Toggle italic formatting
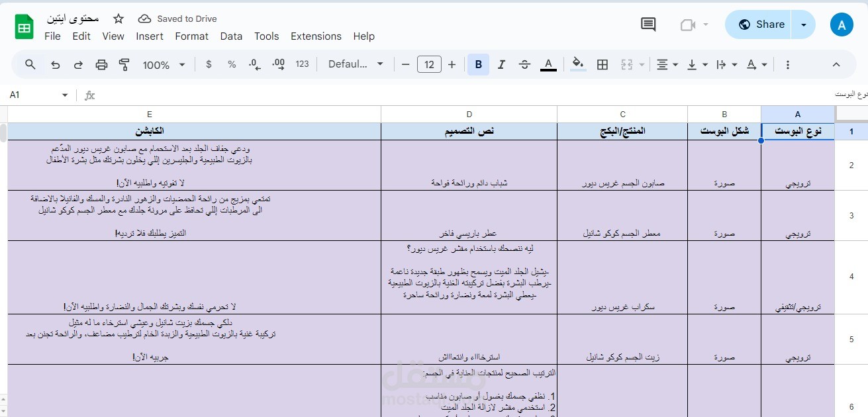Screen dimensions: 868x417 (501, 64)
